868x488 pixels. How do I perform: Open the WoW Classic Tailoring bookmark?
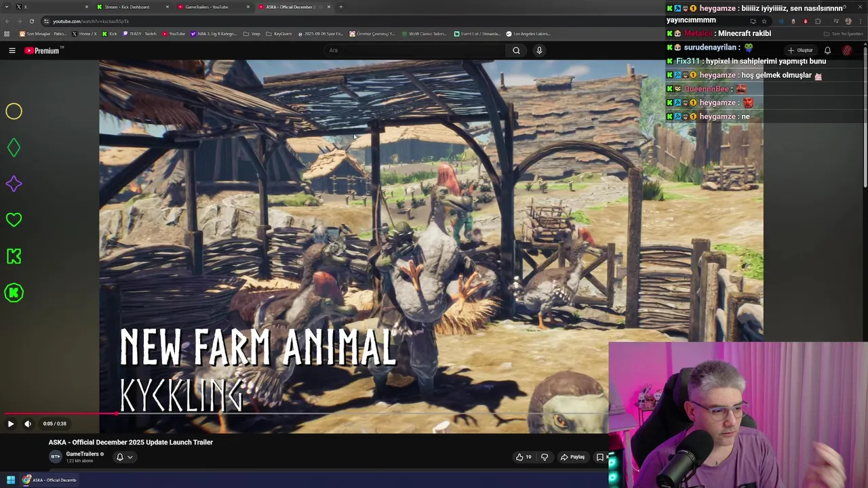424,34
